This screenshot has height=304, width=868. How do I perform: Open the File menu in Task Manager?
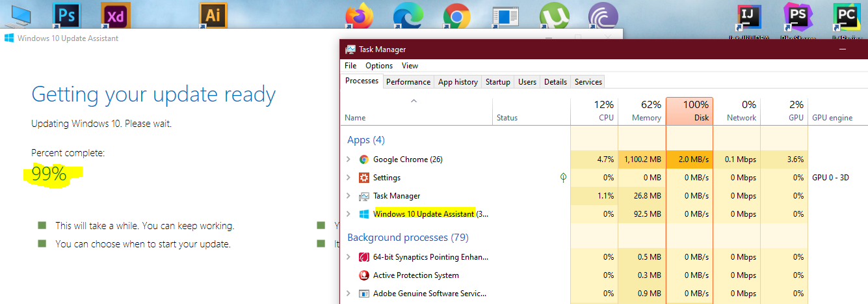(350, 66)
